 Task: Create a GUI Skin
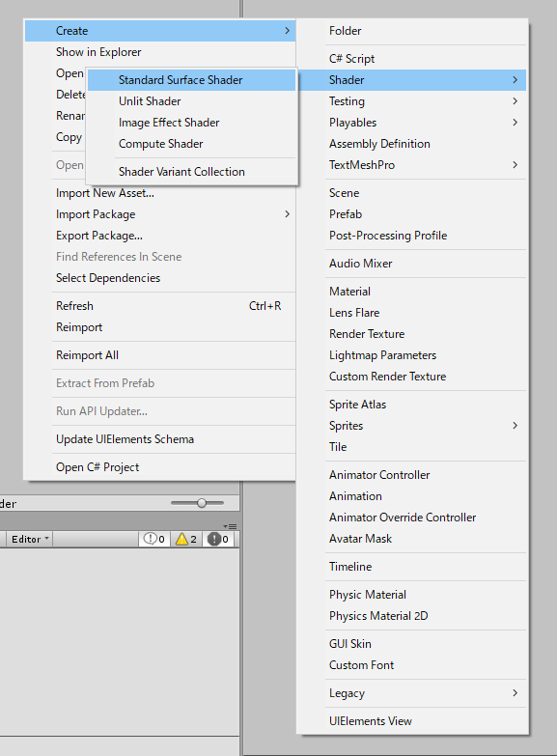pyautogui.click(x=412, y=643)
